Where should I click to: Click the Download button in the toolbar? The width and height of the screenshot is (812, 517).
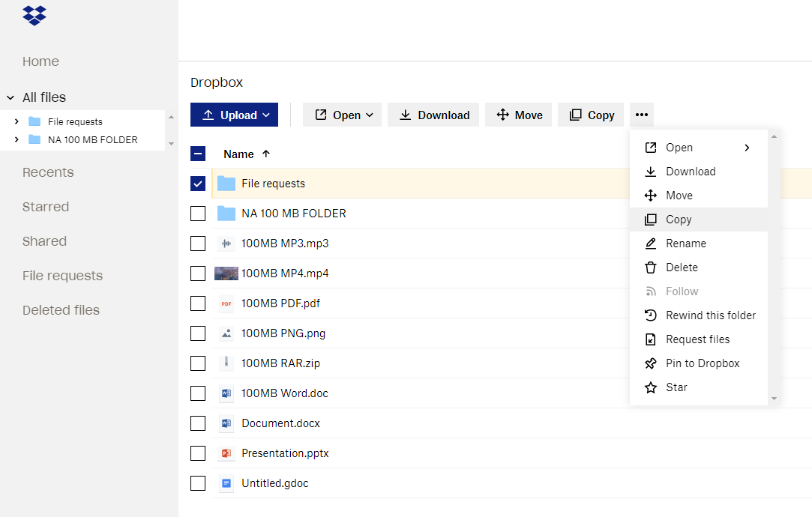tap(433, 115)
